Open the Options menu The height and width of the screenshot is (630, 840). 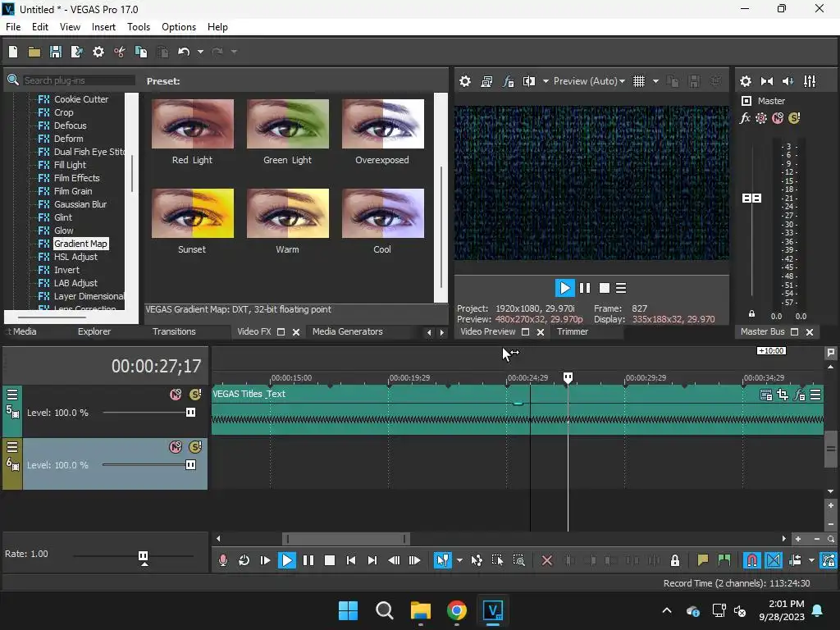[178, 27]
